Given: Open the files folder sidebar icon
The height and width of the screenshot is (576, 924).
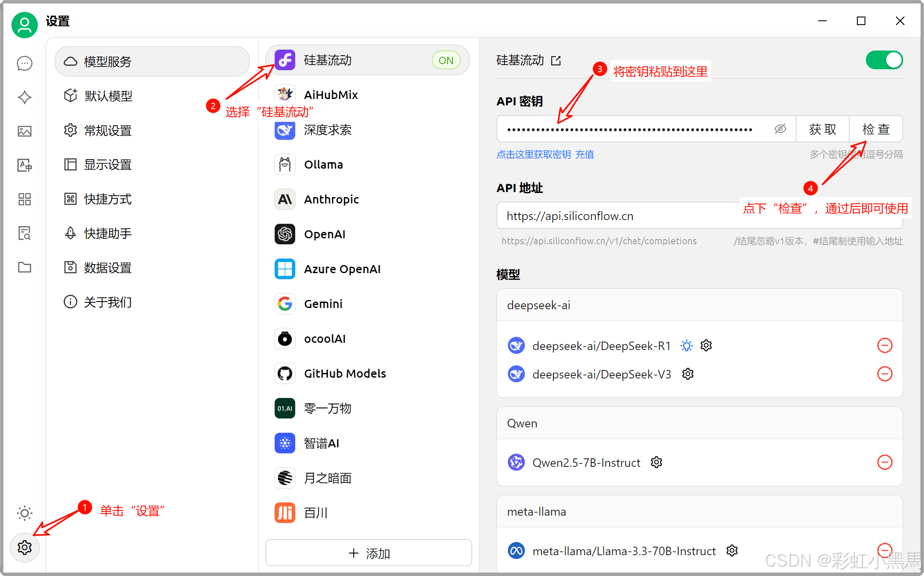Looking at the screenshot, I should tap(25, 267).
